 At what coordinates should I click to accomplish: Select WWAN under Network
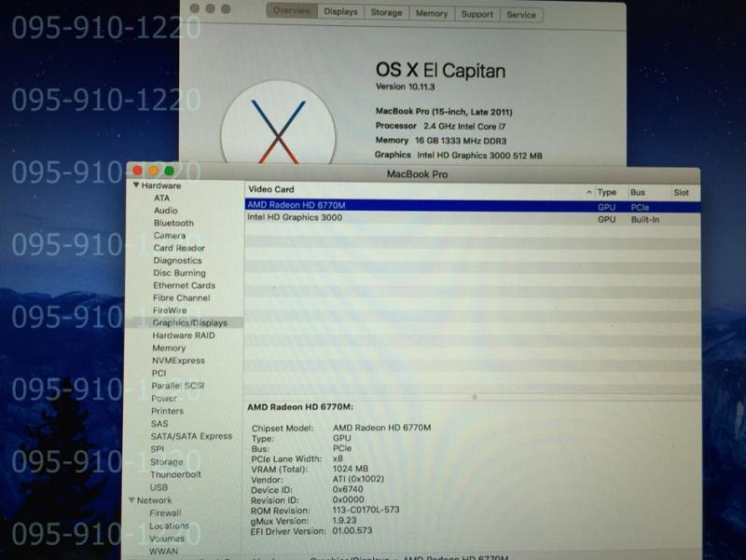point(163,552)
